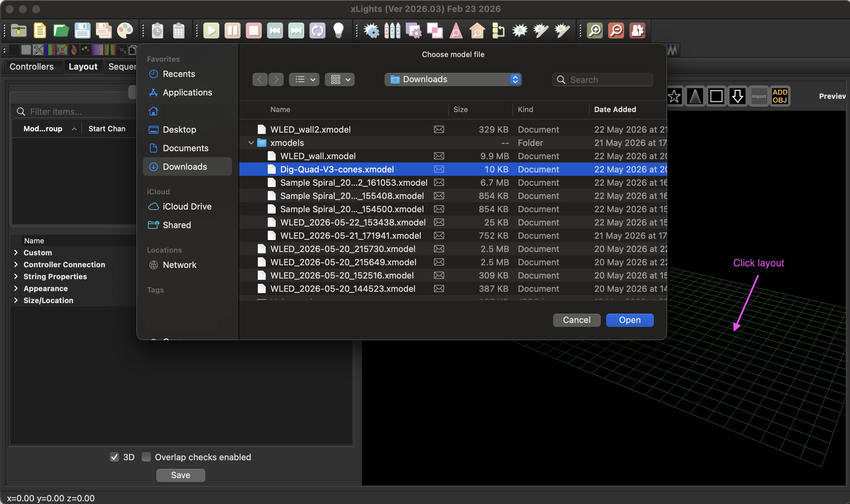The height and width of the screenshot is (504, 850).
Task: Click the skip to end button
Action: coord(296,31)
